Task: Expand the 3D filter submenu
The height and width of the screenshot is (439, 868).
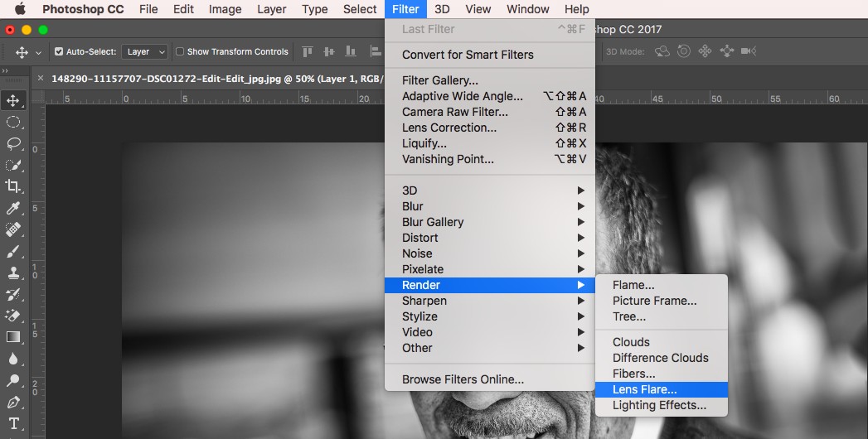Action: pyautogui.click(x=490, y=191)
